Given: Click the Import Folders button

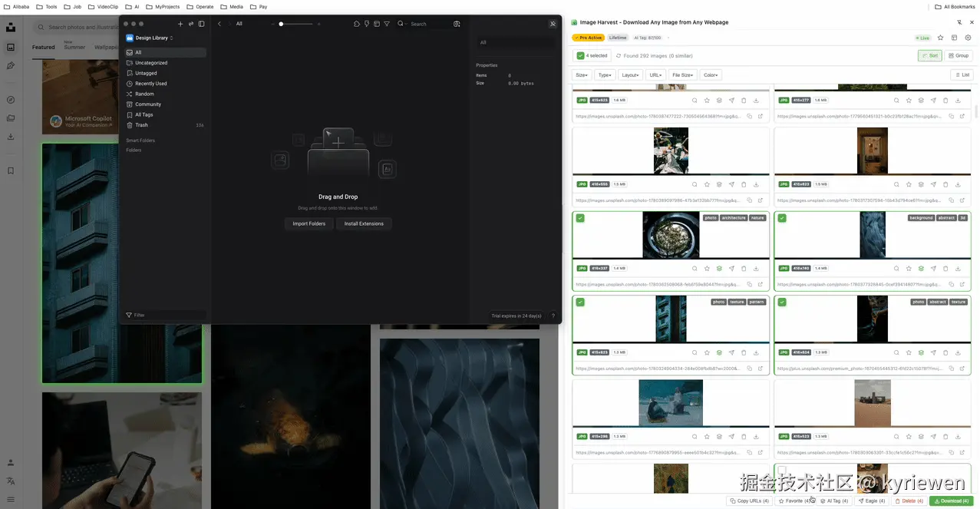Looking at the screenshot, I should (309, 223).
